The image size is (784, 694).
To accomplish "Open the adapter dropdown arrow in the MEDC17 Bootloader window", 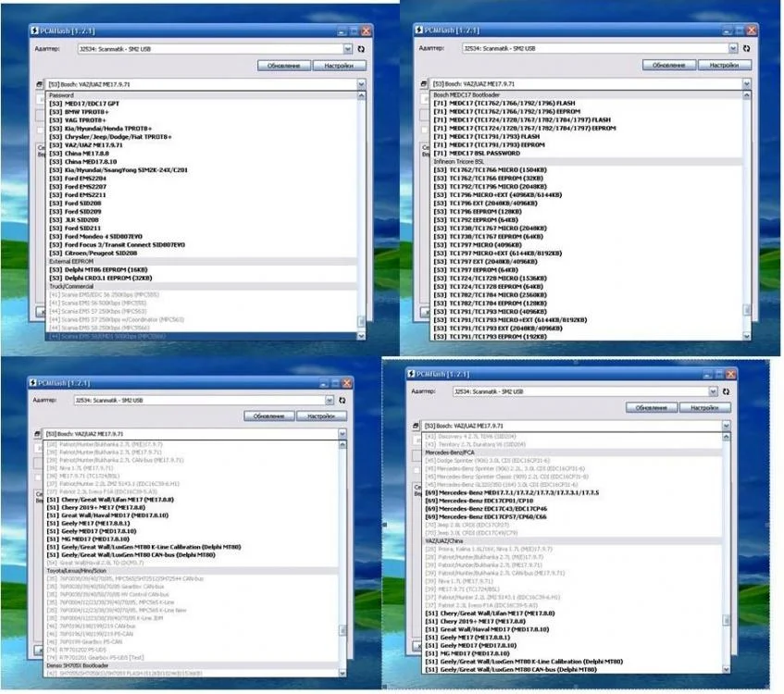I will [x=732, y=48].
